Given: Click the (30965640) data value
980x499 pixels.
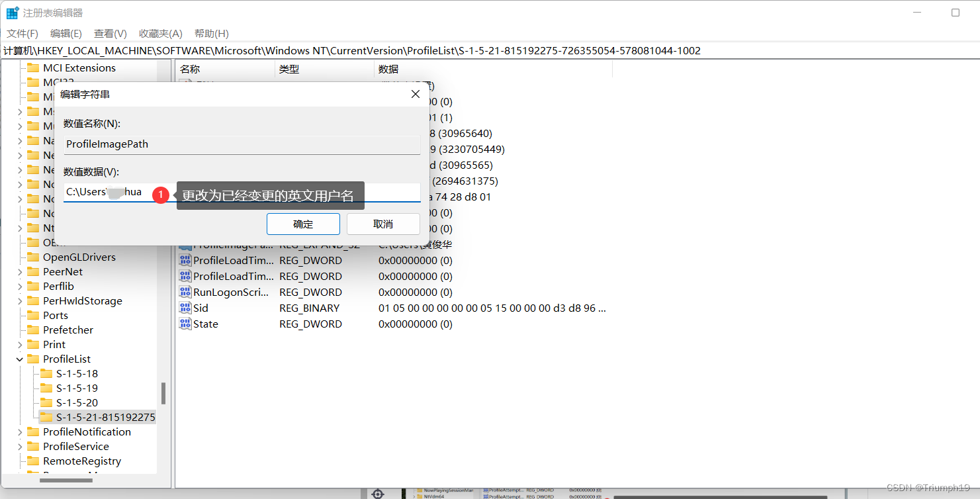Looking at the screenshot, I should click(x=465, y=134).
